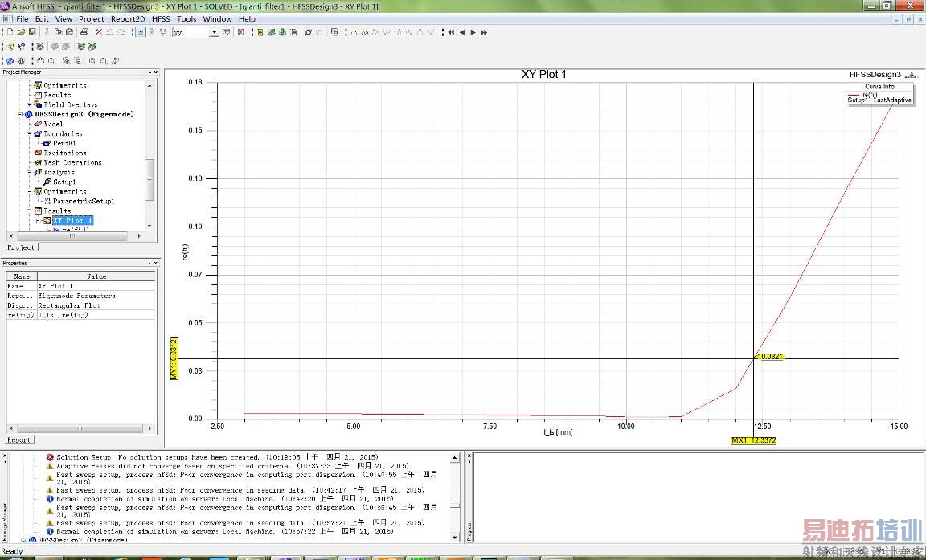Screen dimensions: 926x560
Task: Open the Tools menu
Action: pyautogui.click(x=186, y=19)
